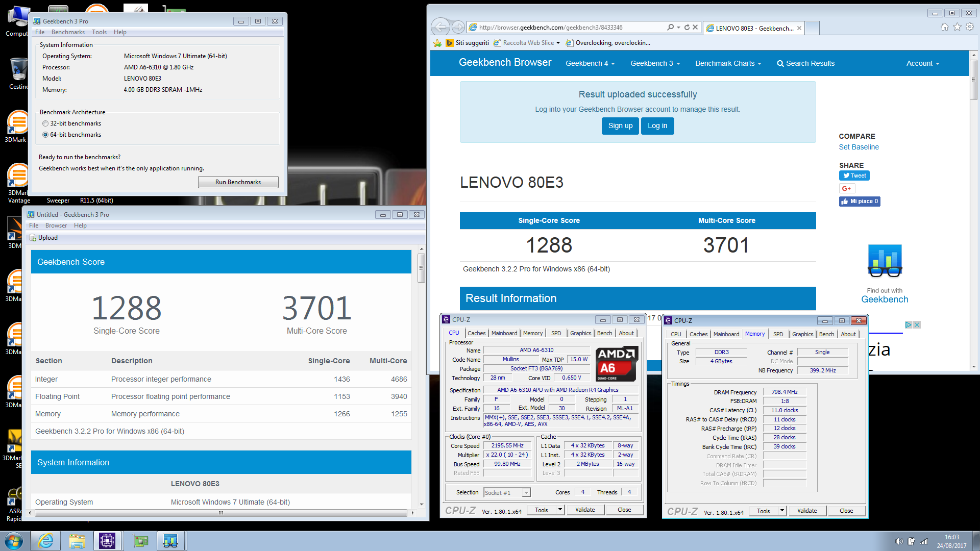This screenshot has width=980, height=551.
Task: Open the new tab button in Internet Explorer
Action: point(812,28)
